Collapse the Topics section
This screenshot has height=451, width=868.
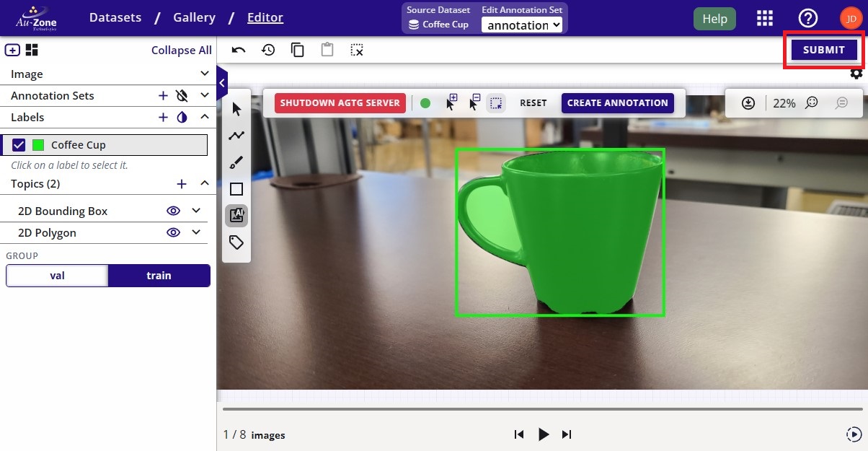pyautogui.click(x=205, y=183)
